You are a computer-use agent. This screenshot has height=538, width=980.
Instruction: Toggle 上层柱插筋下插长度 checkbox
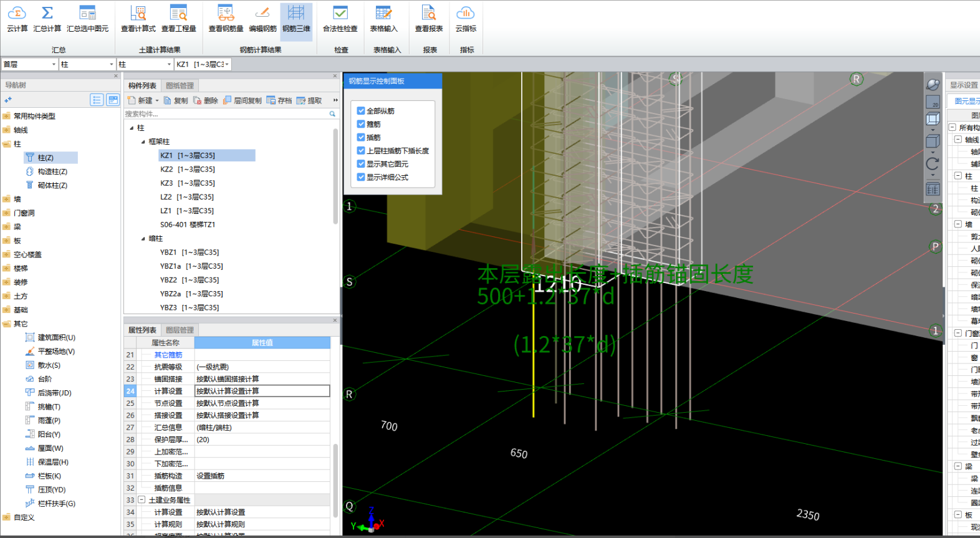coord(361,151)
